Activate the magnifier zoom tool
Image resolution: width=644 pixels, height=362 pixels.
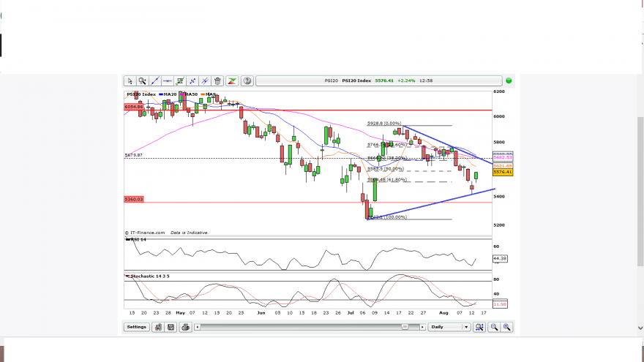tap(142, 81)
